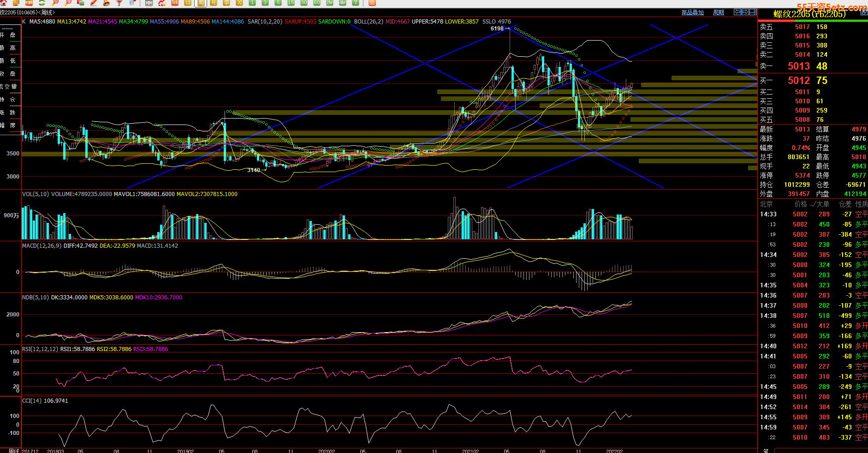
Task: Click the CCI(14) indicator label
Action: tap(32, 401)
